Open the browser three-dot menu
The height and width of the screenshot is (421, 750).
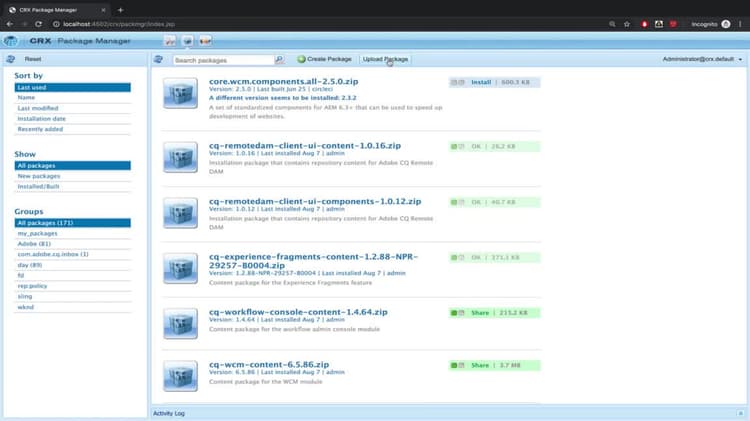click(740, 24)
